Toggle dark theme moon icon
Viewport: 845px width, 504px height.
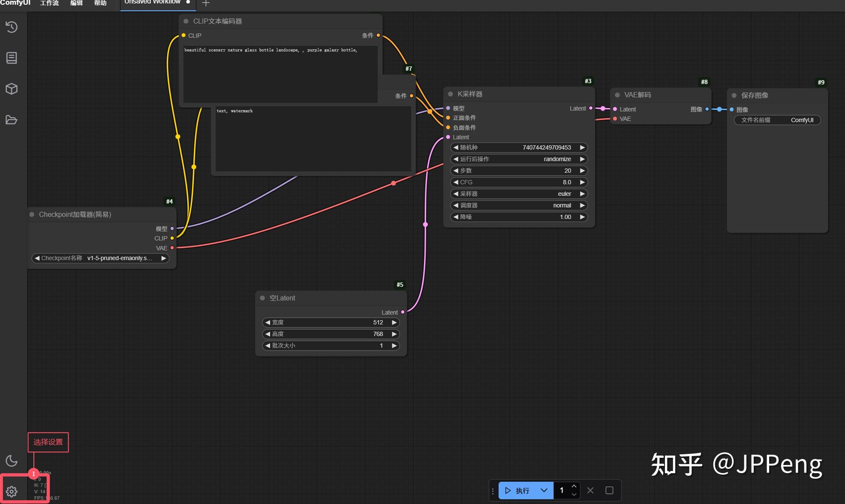point(12,461)
